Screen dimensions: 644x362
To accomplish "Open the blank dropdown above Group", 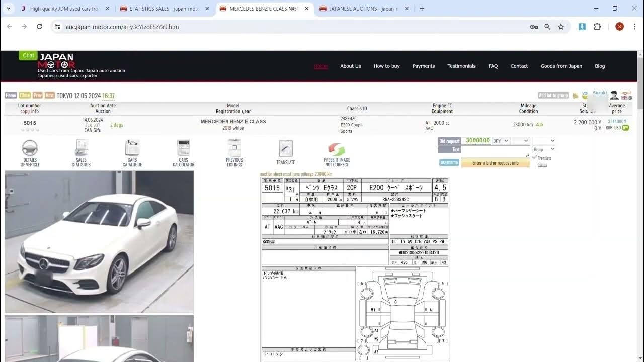I will (544, 141).
